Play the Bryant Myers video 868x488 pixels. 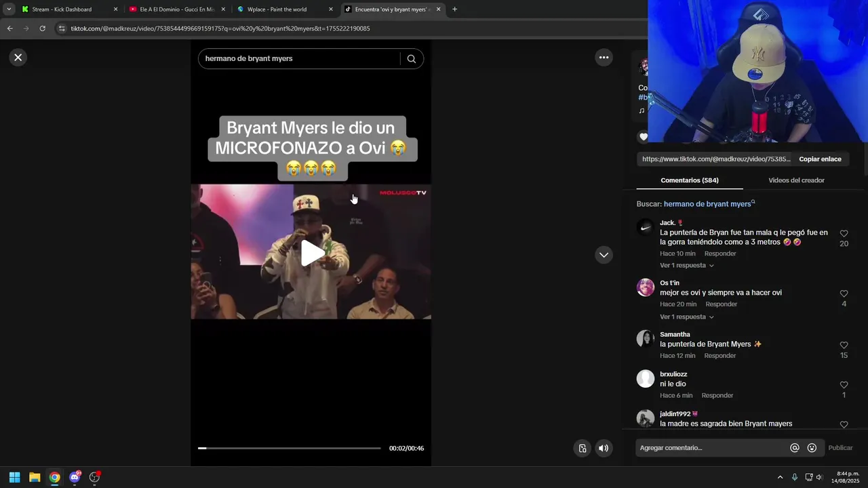(311, 253)
